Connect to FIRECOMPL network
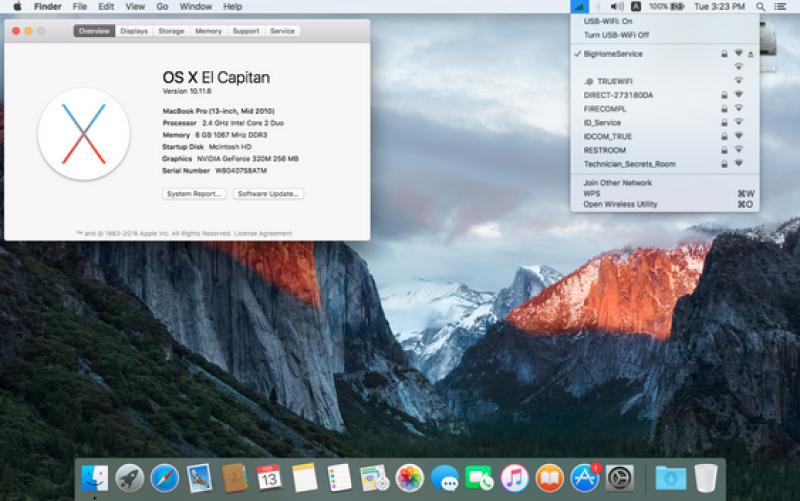Screen dimensions: 800x501 coord(665,109)
